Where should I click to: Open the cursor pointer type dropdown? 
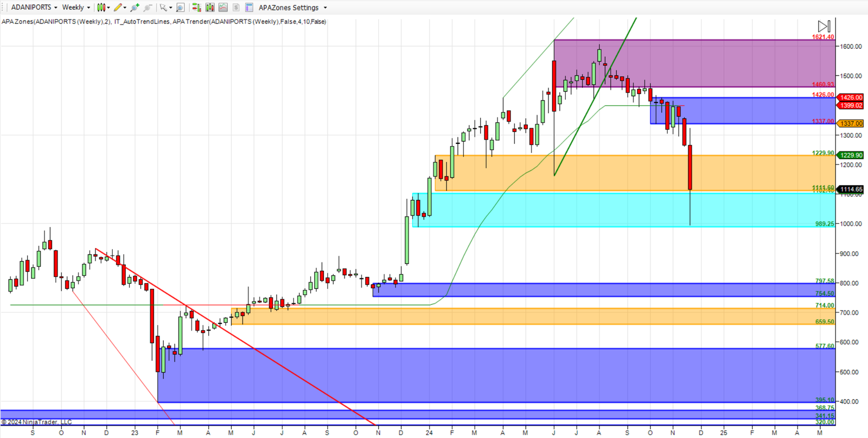(x=165, y=8)
